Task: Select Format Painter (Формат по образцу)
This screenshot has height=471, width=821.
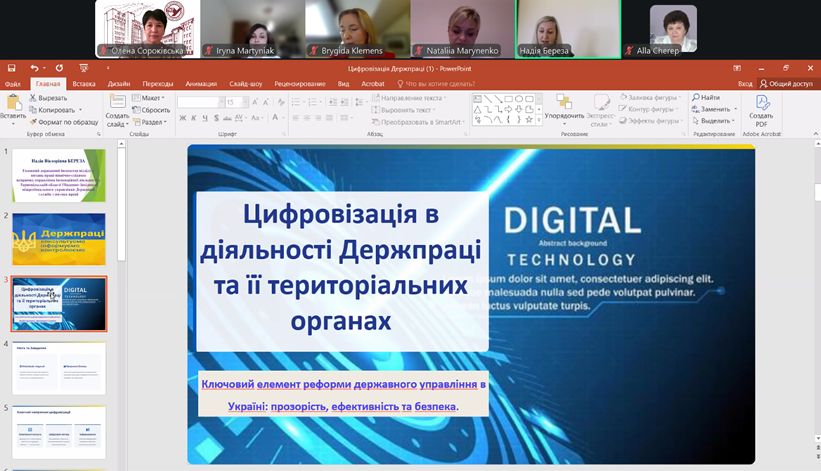Action: 33,122
